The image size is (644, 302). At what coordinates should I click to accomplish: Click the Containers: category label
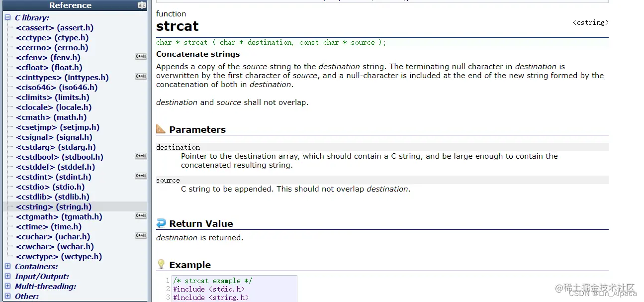coord(36,267)
